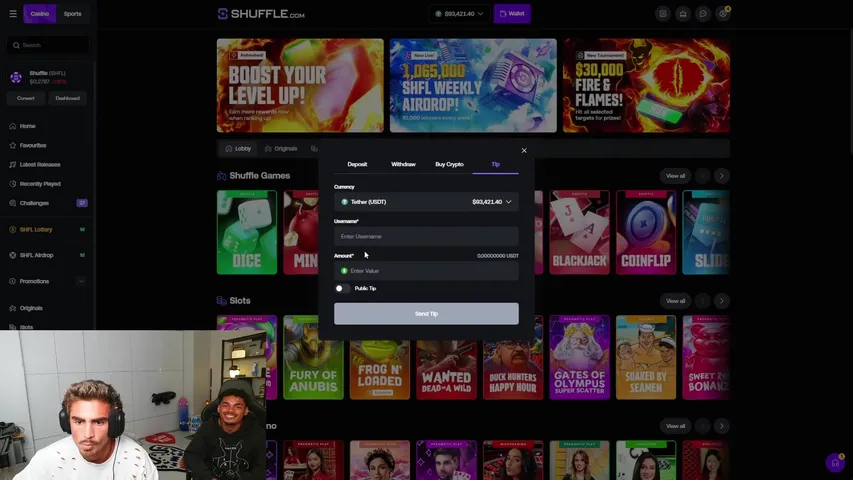
Task: Go to previous Shuffle Games with arrow
Action: (702, 176)
